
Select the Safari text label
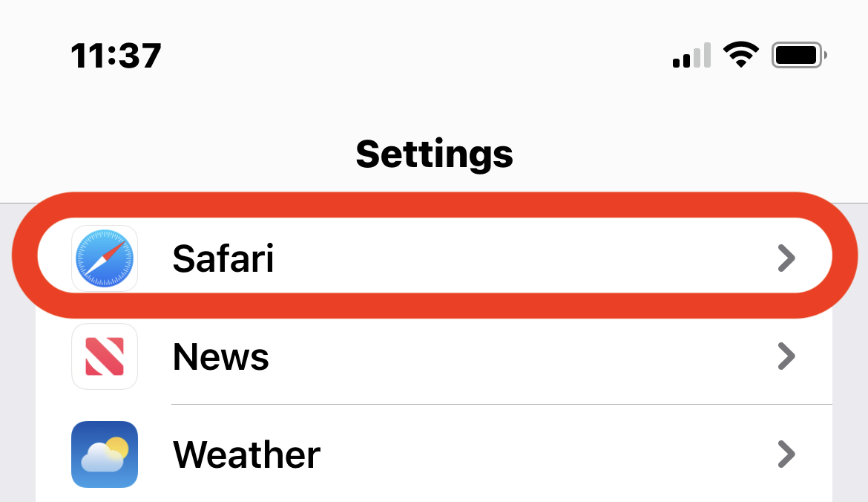pyautogui.click(x=223, y=258)
